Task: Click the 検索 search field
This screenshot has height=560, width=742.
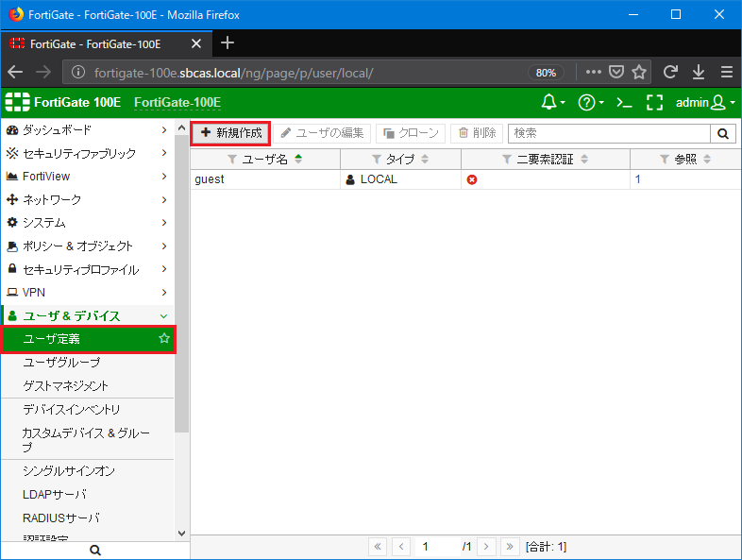Action: tap(609, 133)
